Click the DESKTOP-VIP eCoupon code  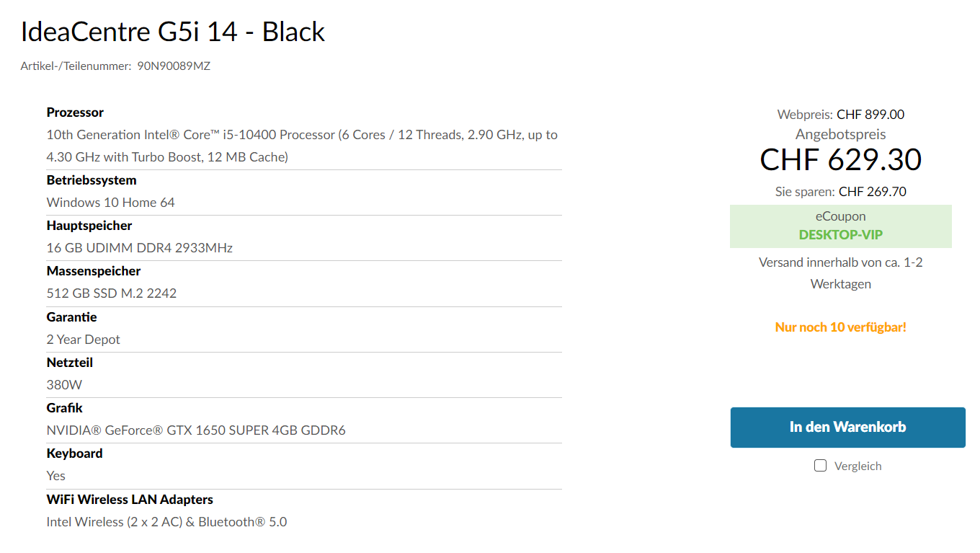pyautogui.click(x=840, y=235)
